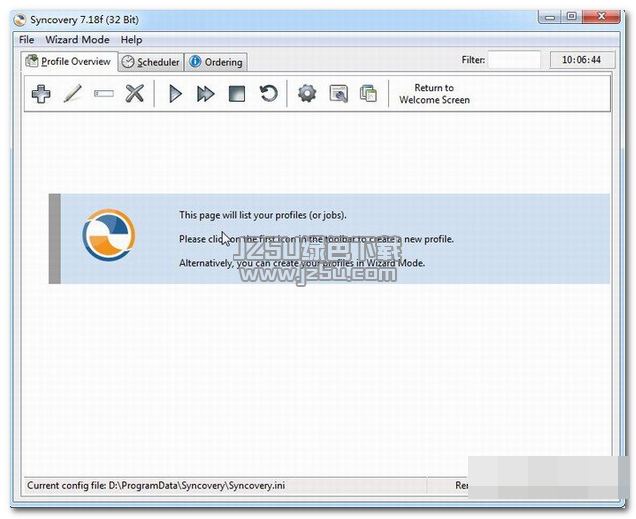Click the 10:06:44 clock display

[582, 60]
